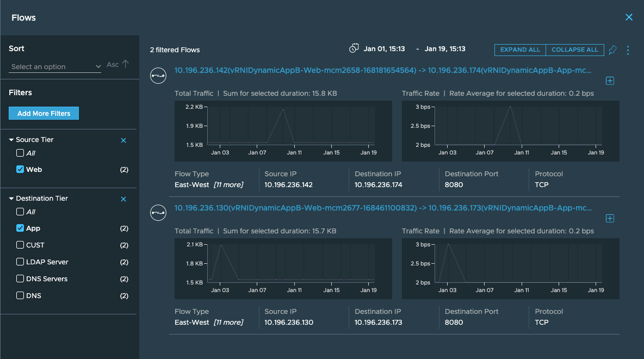This screenshot has height=359, width=644.
Task: Remove the Source Tier filter with X
Action: coord(123,140)
